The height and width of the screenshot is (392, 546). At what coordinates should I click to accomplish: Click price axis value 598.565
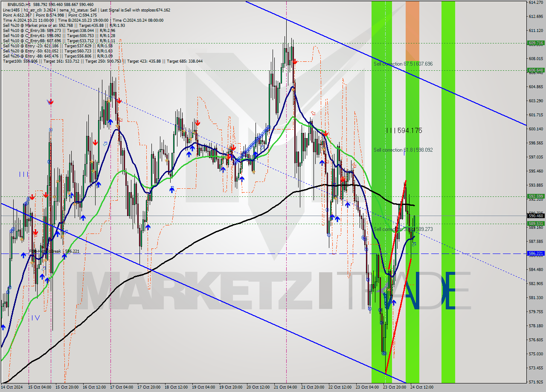pos(536,143)
